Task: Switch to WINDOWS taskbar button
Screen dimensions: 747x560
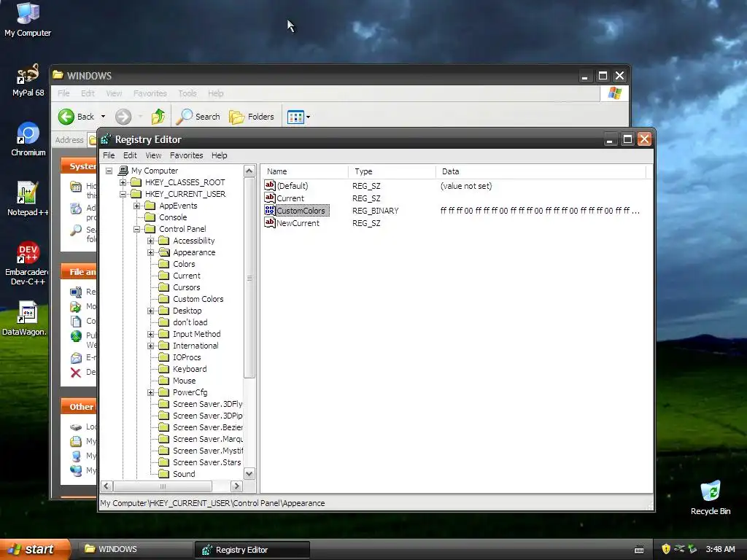Action: click(135, 549)
